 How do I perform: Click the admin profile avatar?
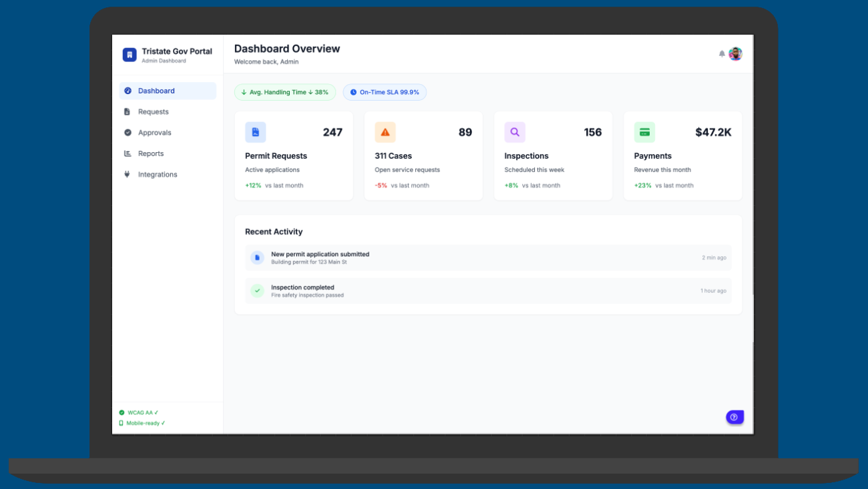click(x=735, y=54)
